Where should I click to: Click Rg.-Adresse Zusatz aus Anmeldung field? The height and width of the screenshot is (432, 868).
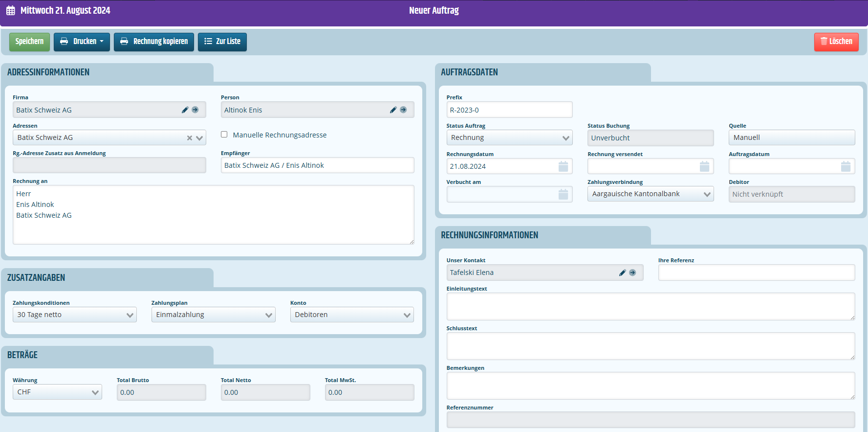[x=109, y=165]
